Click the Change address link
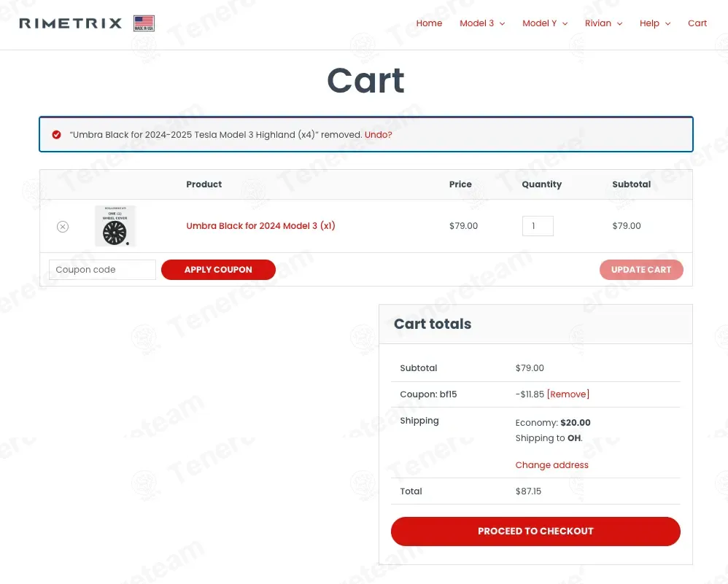Screen dimensions: 728x584 [551, 465]
